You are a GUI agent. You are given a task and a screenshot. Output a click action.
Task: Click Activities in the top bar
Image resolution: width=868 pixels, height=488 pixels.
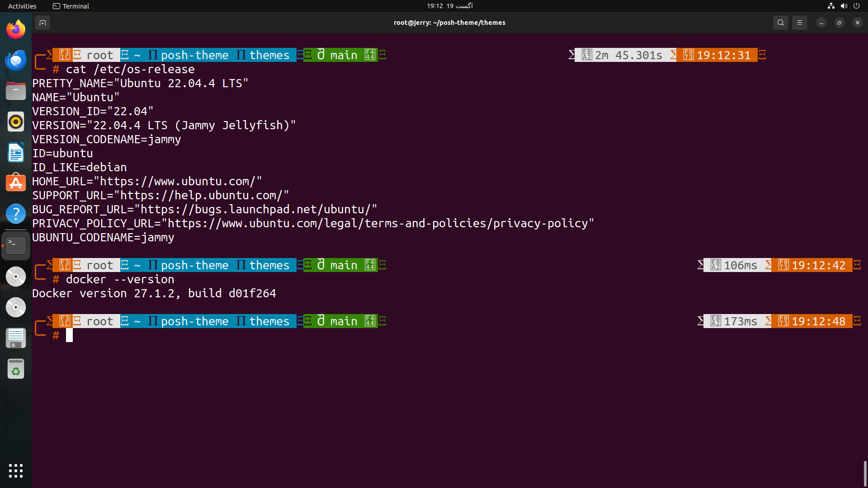(22, 6)
